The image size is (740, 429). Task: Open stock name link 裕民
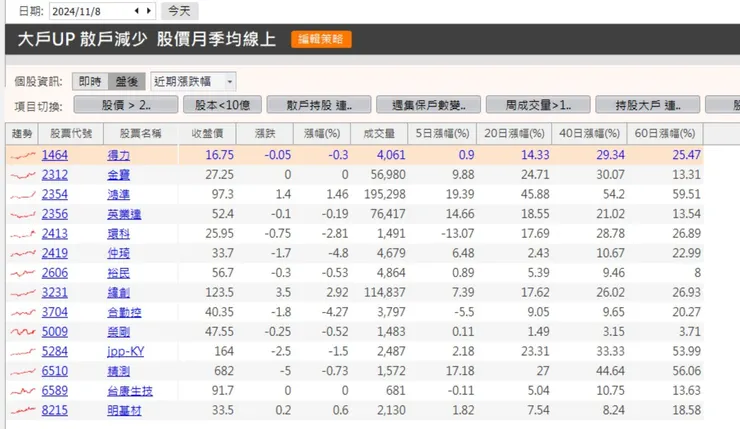[118, 273]
